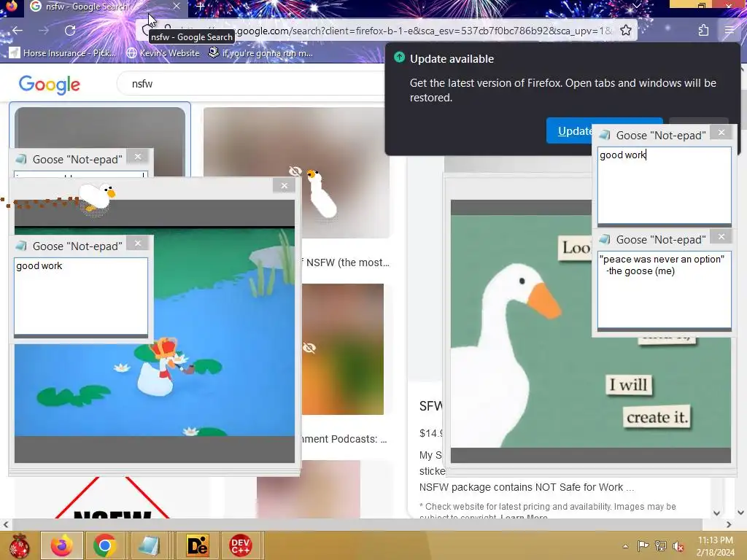Click the 'peace was never an option' text area
The image size is (747, 560).
point(664,289)
